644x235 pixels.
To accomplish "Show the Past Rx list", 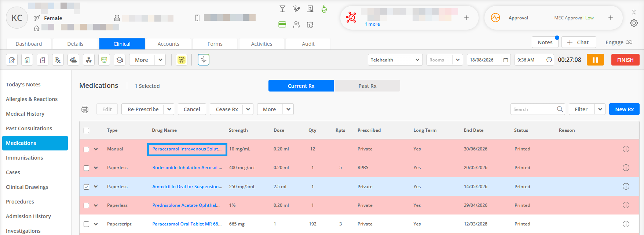I will point(367,86).
